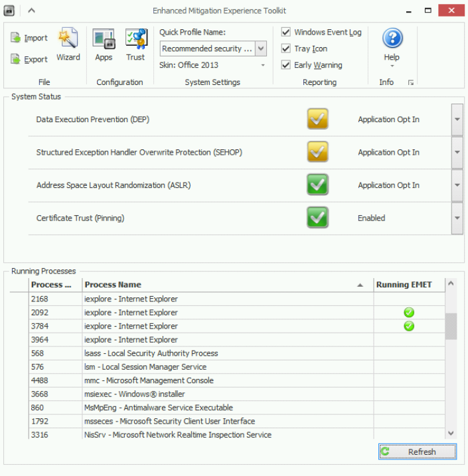Screen dimensions: 468x476
Task: Click the Running EMET column header
Action: tap(404, 285)
